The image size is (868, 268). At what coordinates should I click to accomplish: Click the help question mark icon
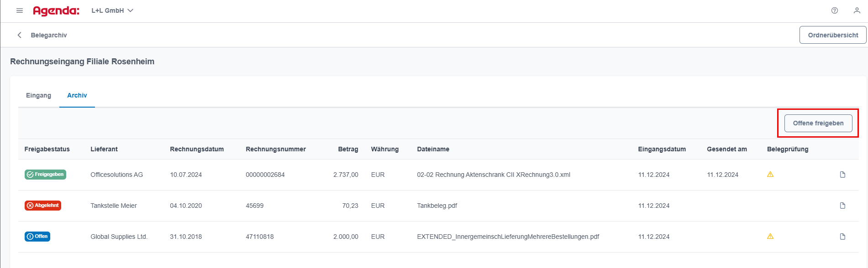point(835,10)
